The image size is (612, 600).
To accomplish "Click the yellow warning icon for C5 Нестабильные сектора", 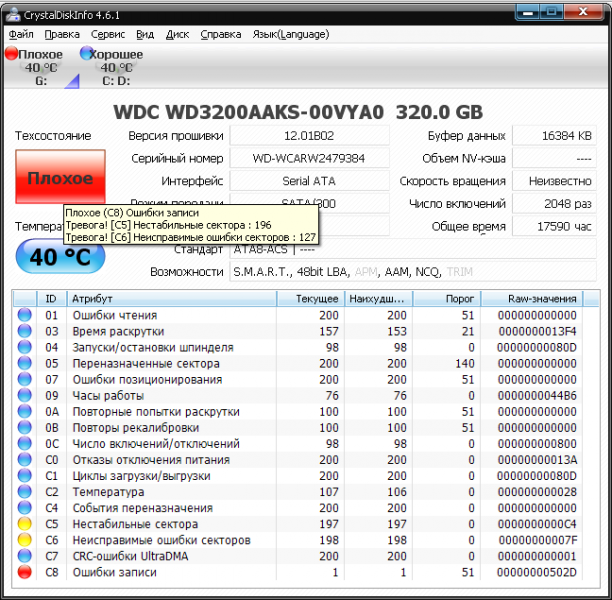I will [24, 523].
